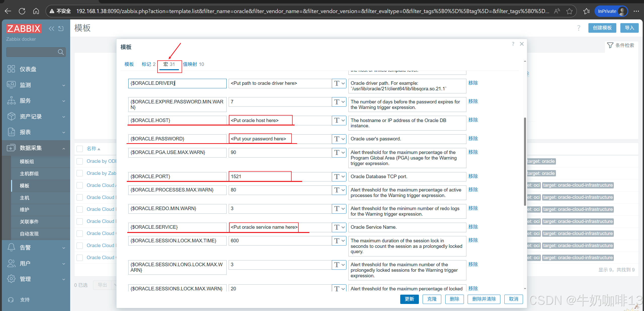Click the filter funnel 条件检索 icon
The image size is (644, 311).
[610, 45]
